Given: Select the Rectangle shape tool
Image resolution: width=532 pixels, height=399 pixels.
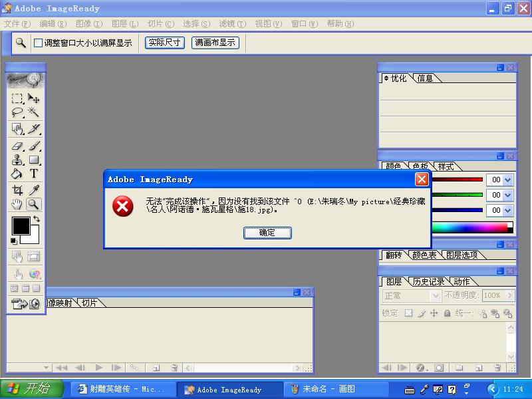Looking at the screenshot, I should pyautogui.click(x=34, y=160).
